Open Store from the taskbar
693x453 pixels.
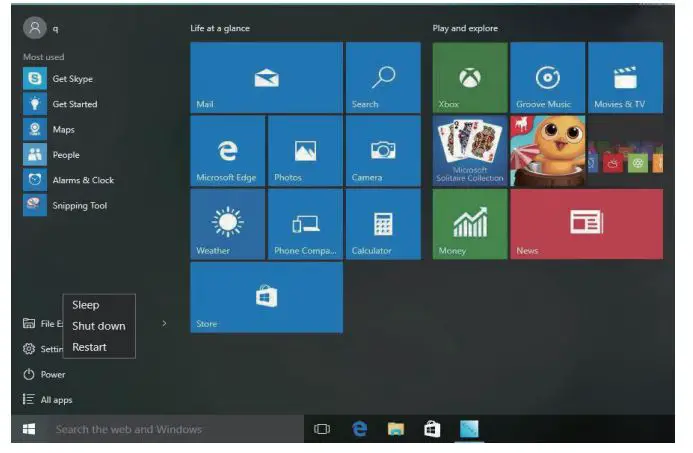tap(432, 429)
